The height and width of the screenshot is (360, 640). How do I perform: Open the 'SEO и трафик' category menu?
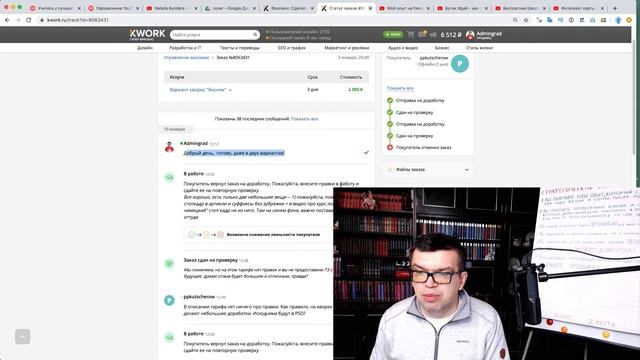(x=291, y=48)
